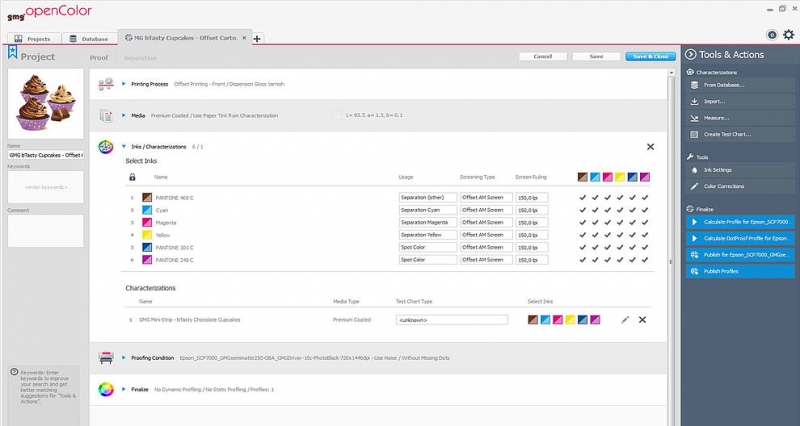This screenshot has height=426, width=800.
Task: Click From Database characterization action
Action: tap(740, 85)
